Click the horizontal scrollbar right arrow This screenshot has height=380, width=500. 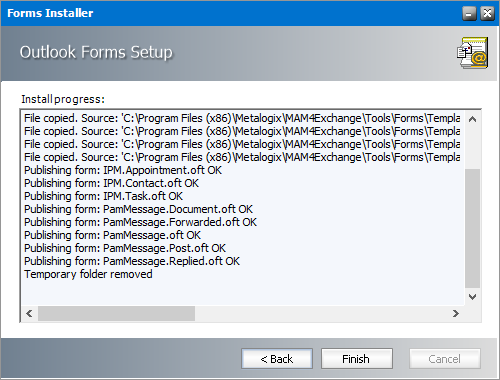tap(456, 313)
